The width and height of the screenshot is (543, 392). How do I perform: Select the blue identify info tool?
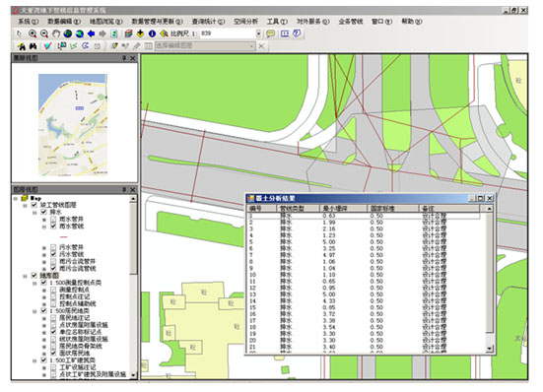click(x=152, y=33)
